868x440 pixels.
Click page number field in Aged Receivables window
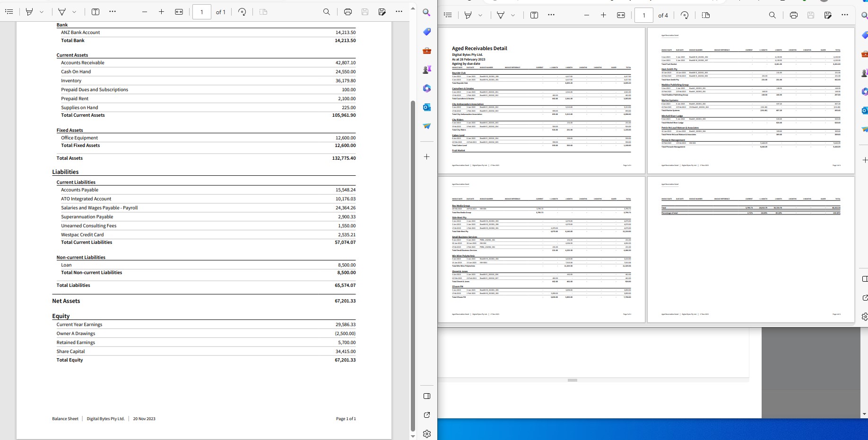coord(644,15)
